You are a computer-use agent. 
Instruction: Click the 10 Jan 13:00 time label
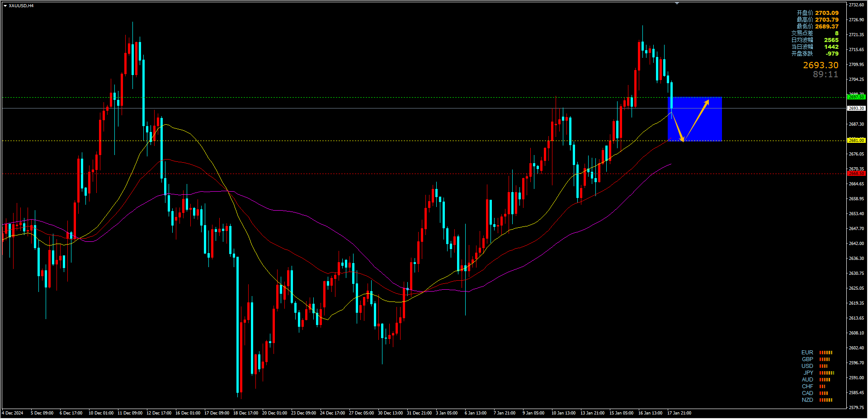[563, 413]
